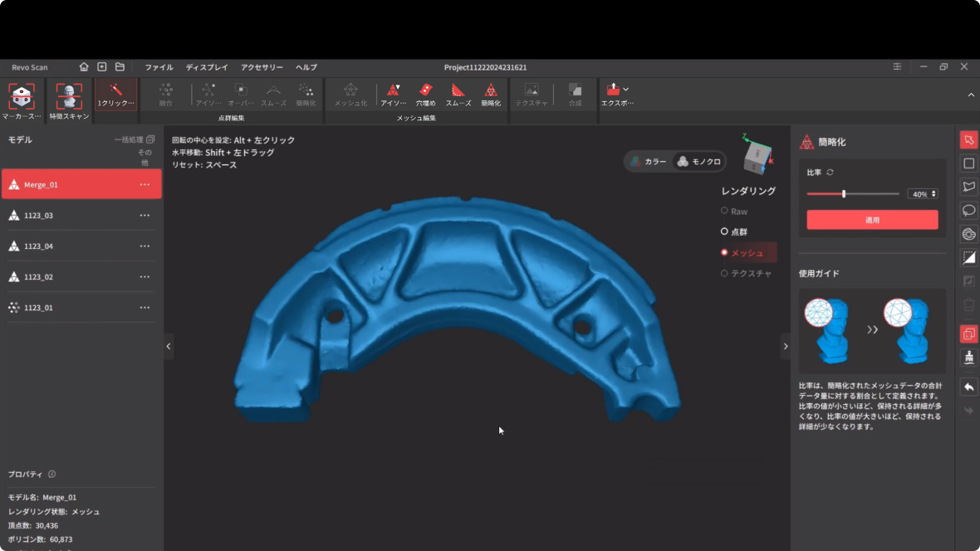The height and width of the screenshot is (551, 980).
Task: Collapse the left model panel arrow
Action: tap(169, 346)
